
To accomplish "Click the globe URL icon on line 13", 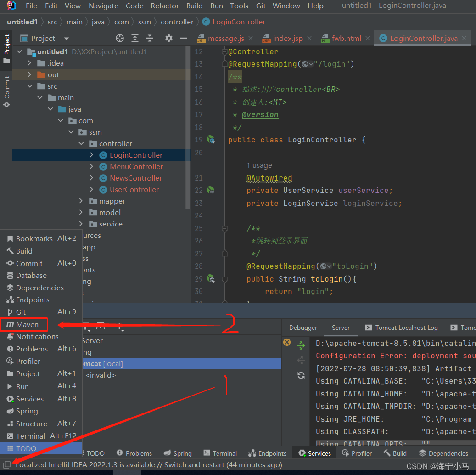I will [308, 64].
